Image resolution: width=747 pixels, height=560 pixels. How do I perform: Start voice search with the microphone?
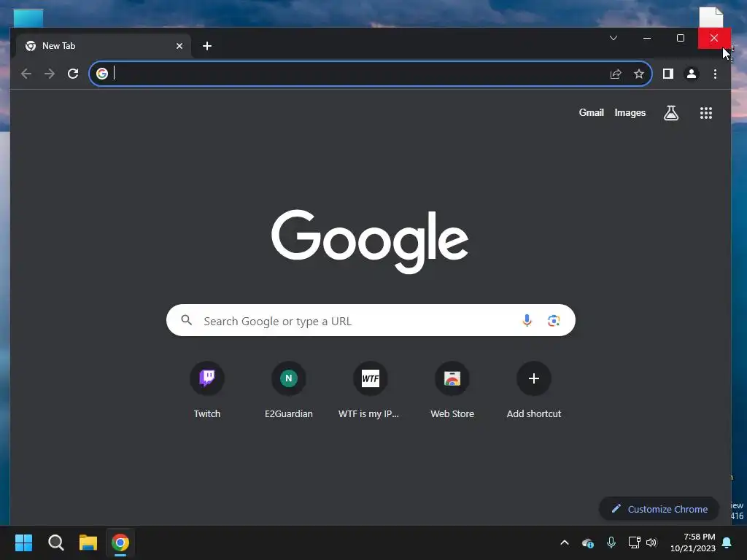pyautogui.click(x=527, y=321)
